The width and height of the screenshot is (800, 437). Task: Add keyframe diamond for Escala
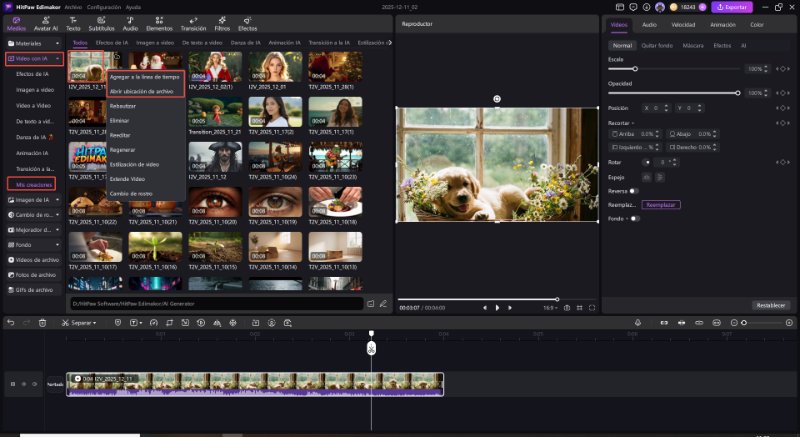(x=783, y=69)
